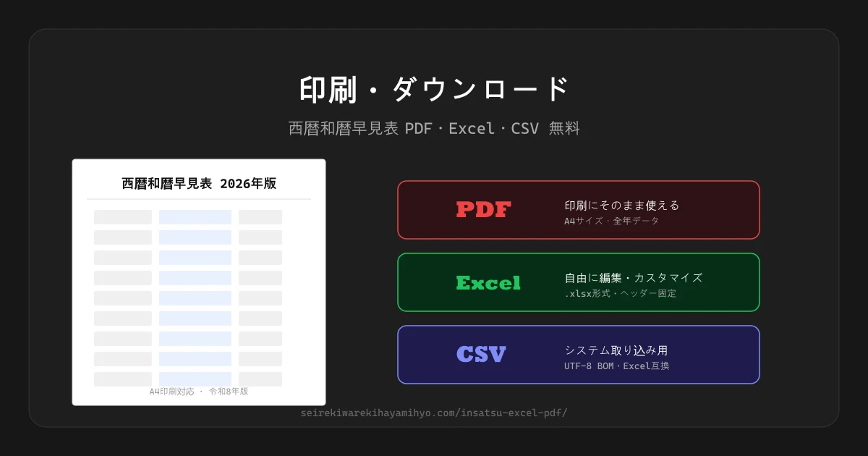Click the text UTF-8 BOM・Excel互換
Image resolution: width=868 pixels, height=456 pixels.
pos(617,366)
